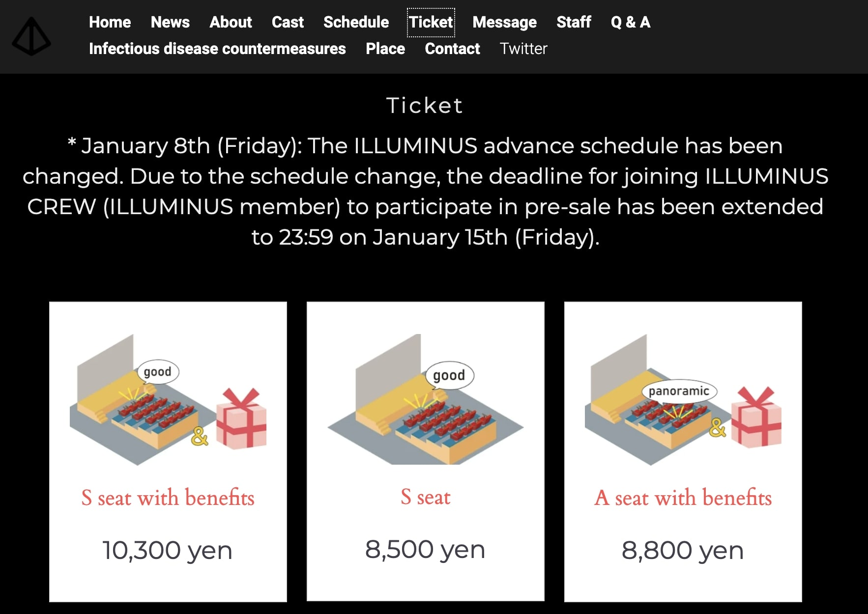
Task: Open the Q & A page
Action: pos(631,22)
